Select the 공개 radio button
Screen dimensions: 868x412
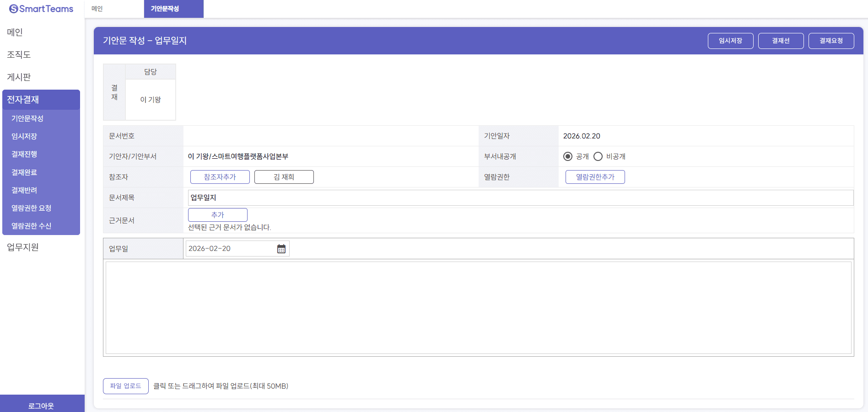coord(568,156)
